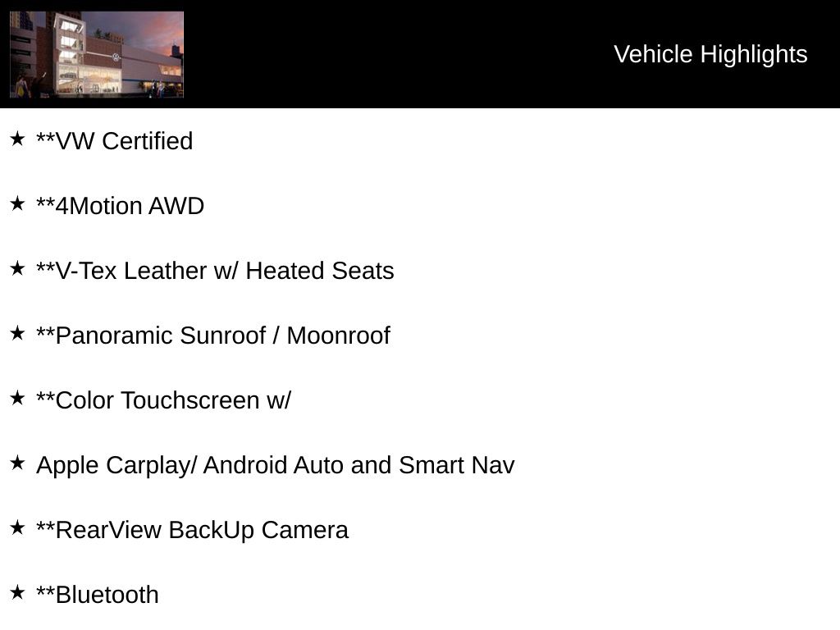Select star bullet beside Apple Carplay line
This screenshot has height=630, width=840.
(x=17, y=463)
